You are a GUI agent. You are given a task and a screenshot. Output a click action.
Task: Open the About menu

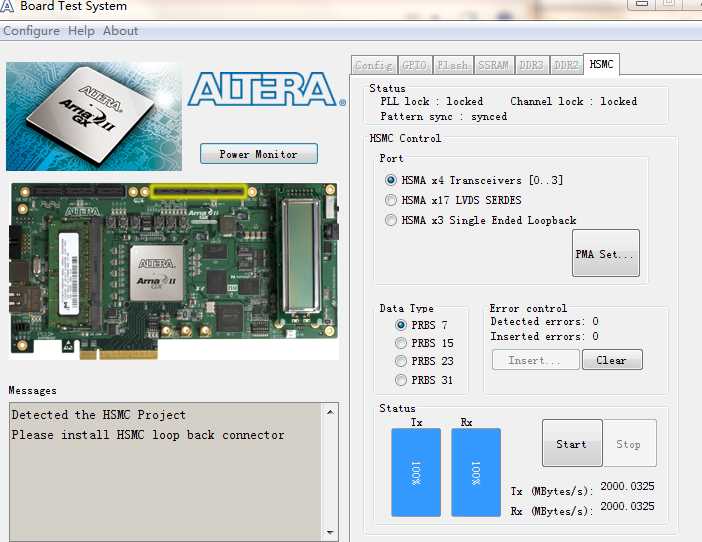coord(120,31)
